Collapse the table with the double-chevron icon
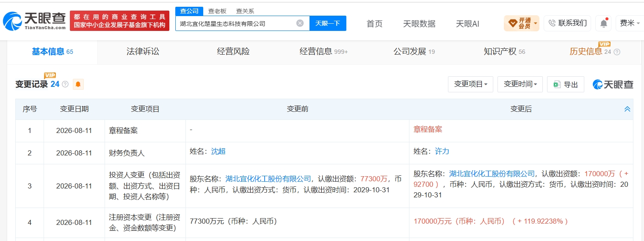This screenshot has width=644, height=241. click(x=627, y=109)
